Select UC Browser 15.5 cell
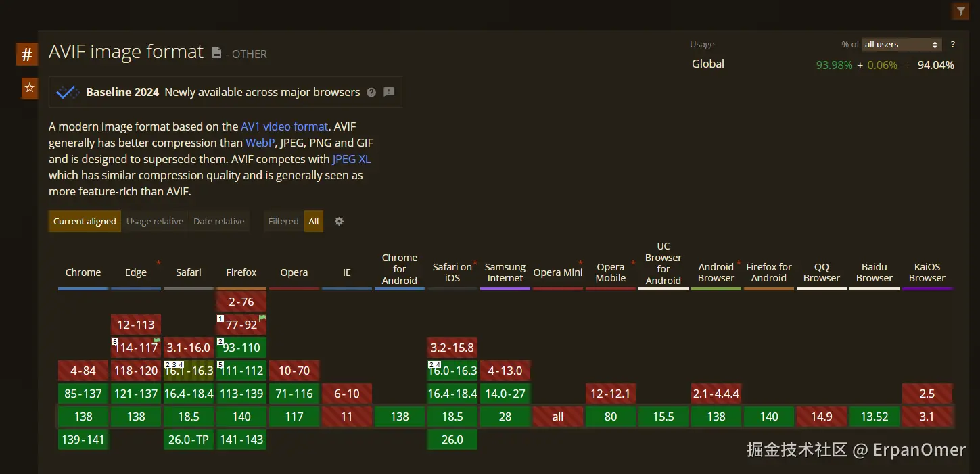The height and width of the screenshot is (474, 980). point(663,417)
